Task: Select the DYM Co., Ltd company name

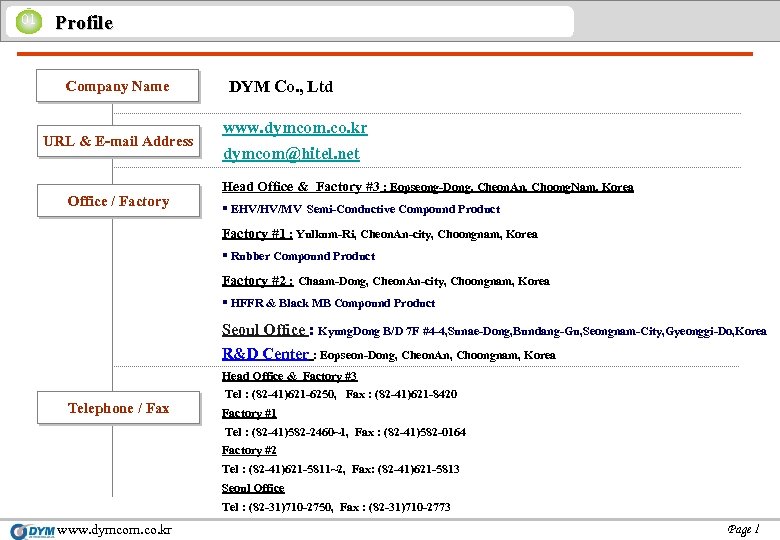Action: click(x=281, y=87)
